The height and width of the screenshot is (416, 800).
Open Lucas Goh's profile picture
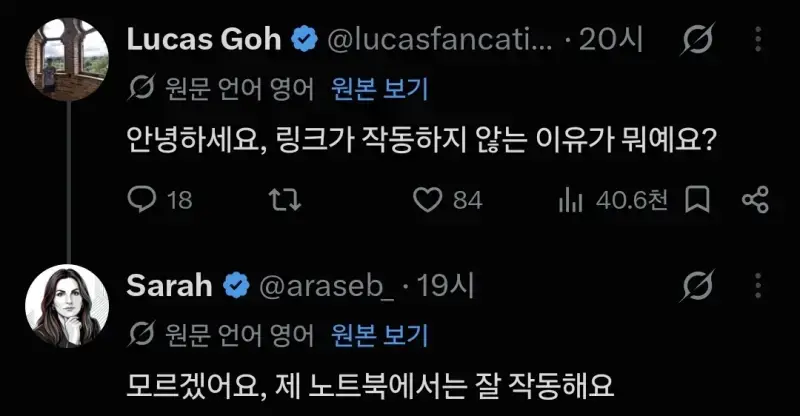pyautogui.click(x=67, y=59)
